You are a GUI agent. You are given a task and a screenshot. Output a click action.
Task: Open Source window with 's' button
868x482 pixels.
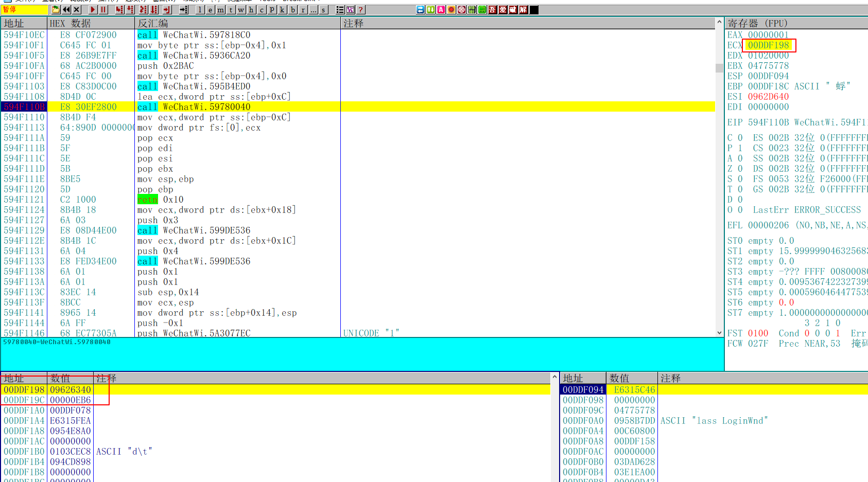(x=324, y=10)
